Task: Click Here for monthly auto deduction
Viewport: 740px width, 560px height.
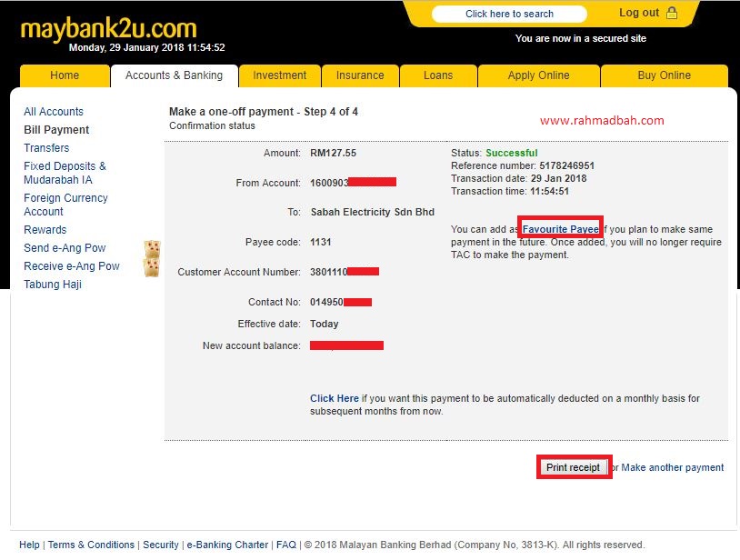Action: [335, 398]
